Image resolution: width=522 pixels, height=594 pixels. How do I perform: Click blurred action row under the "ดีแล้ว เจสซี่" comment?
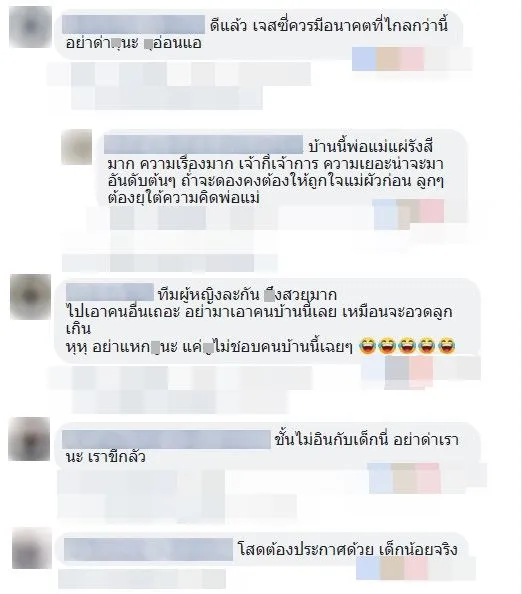pyautogui.click(x=179, y=86)
